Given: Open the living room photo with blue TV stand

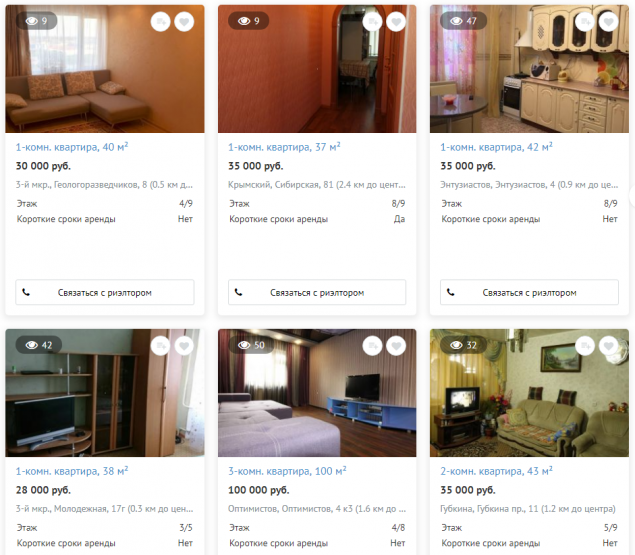Looking at the screenshot, I should pyautogui.click(x=317, y=393).
